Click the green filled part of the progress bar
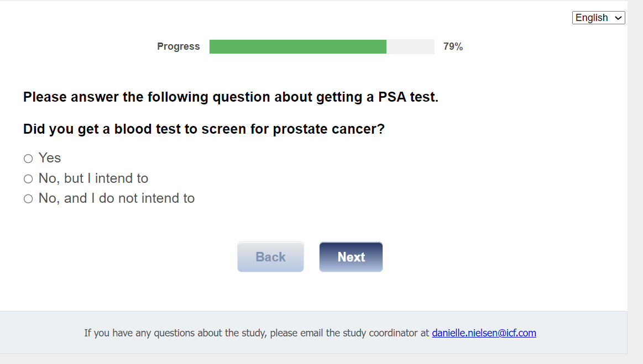The width and height of the screenshot is (643, 364). point(297,47)
